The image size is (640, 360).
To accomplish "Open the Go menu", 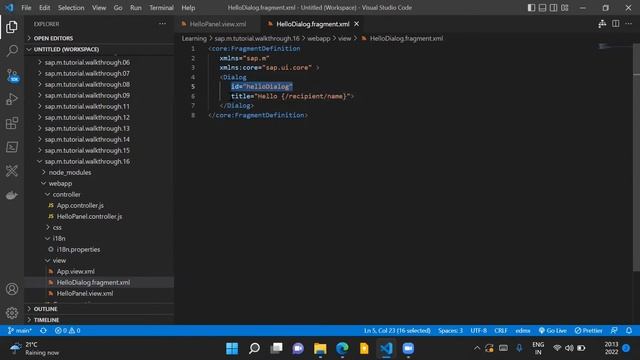I will (118, 8).
